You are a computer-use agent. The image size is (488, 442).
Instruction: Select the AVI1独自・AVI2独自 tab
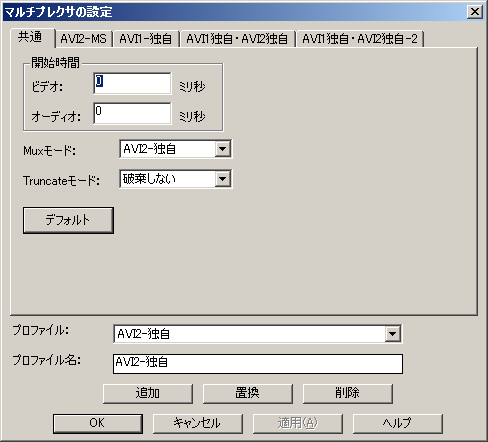pyautogui.click(x=237, y=39)
